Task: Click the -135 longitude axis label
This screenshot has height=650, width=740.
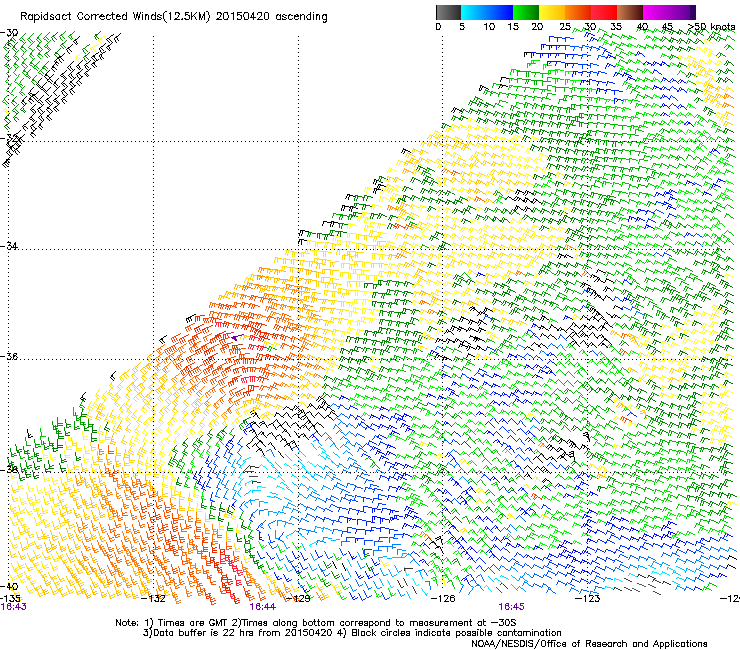Action: pyautogui.click(x=10, y=598)
